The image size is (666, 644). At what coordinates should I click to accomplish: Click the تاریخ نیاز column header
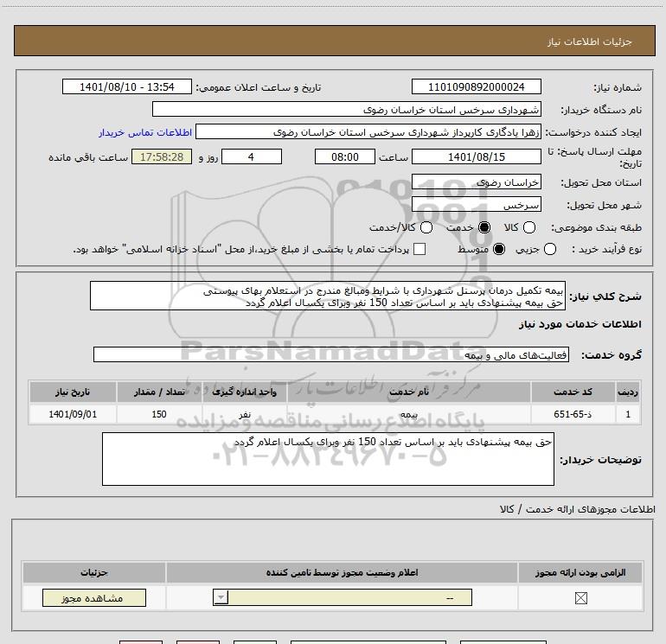tap(73, 392)
